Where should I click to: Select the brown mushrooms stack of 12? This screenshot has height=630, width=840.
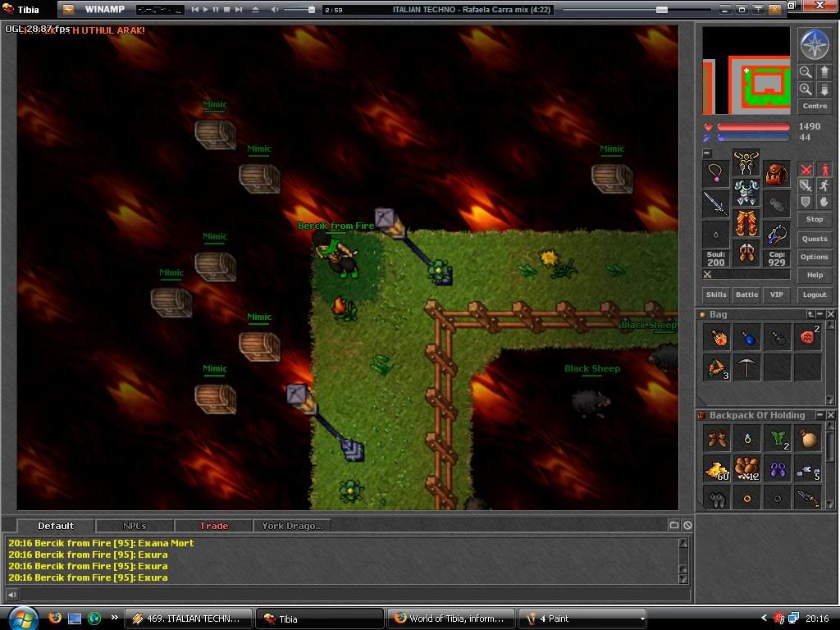click(746, 469)
